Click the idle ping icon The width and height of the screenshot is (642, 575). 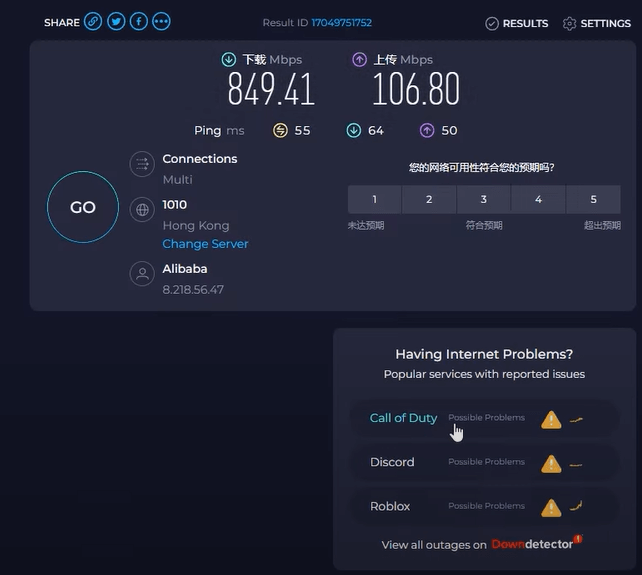tap(280, 131)
